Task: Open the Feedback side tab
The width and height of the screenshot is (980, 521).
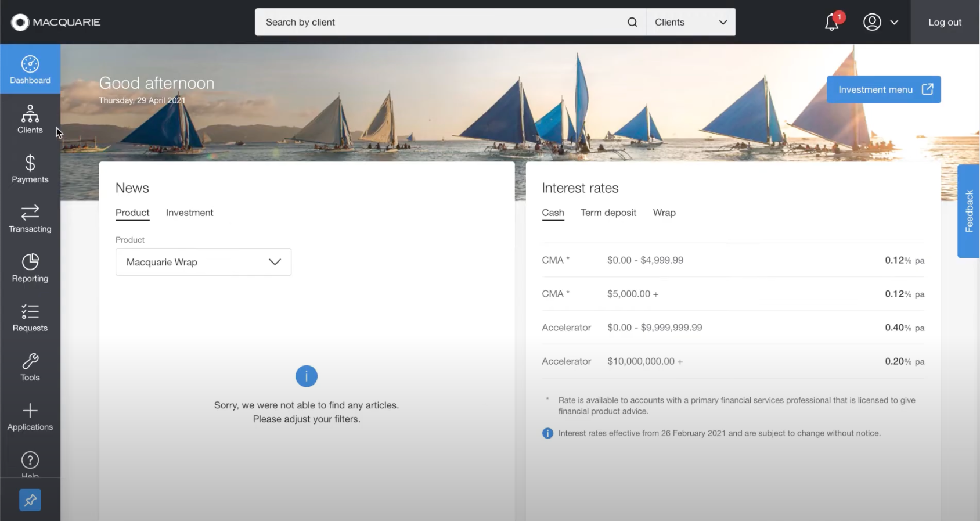Action: coord(969,211)
